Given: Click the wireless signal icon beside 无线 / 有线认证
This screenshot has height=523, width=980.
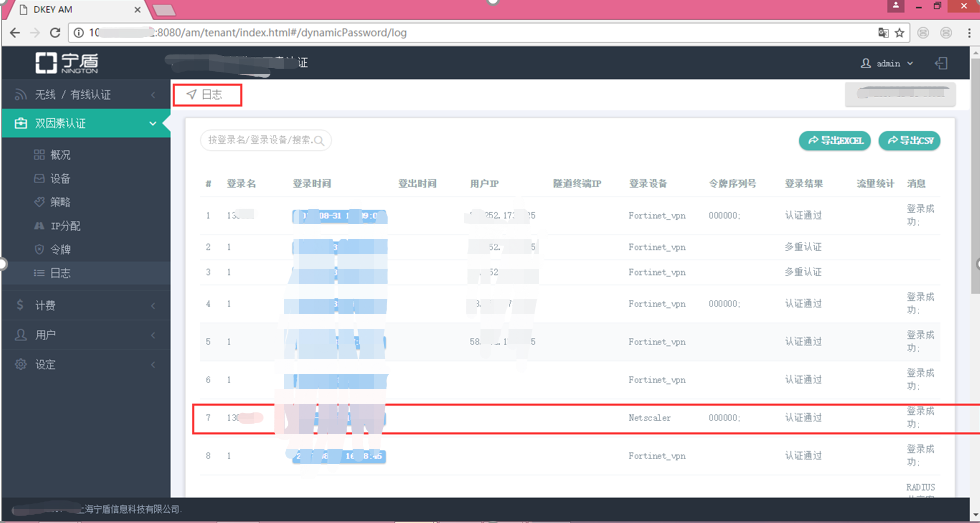Looking at the screenshot, I should 21,95.
